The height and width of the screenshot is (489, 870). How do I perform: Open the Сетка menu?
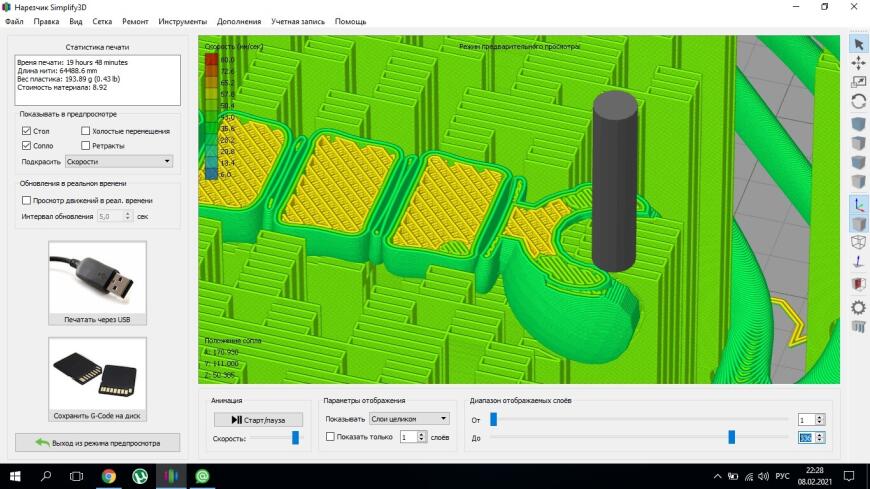(x=102, y=21)
